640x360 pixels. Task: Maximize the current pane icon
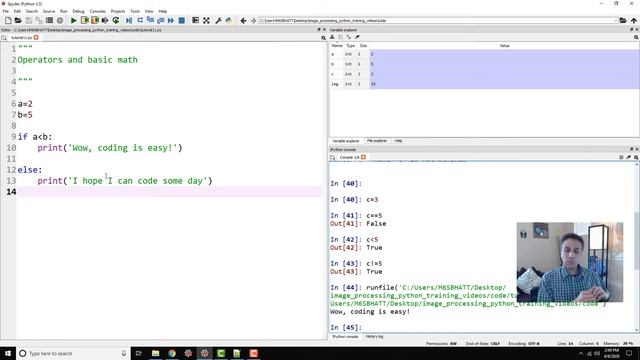[x=196, y=20]
